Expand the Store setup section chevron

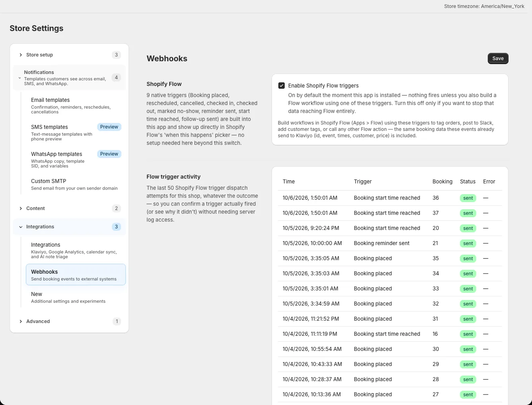coord(21,55)
